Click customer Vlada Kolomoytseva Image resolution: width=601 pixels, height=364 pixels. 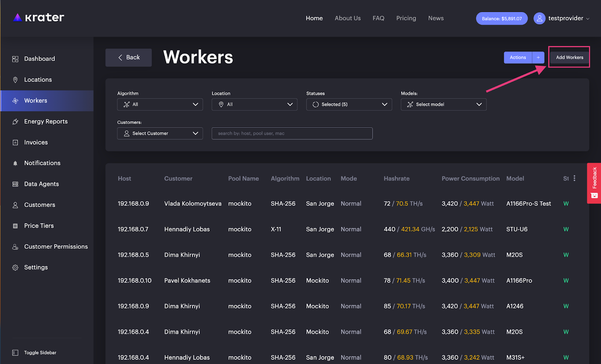pos(193,204)
